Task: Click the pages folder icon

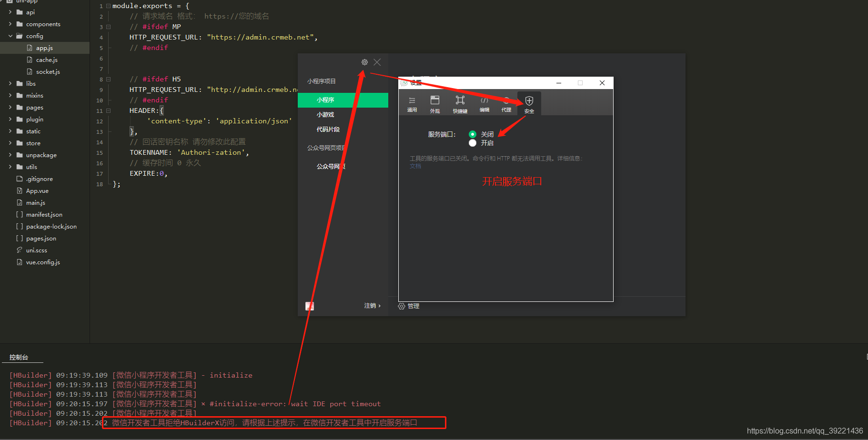Action: tap(20, 108)
